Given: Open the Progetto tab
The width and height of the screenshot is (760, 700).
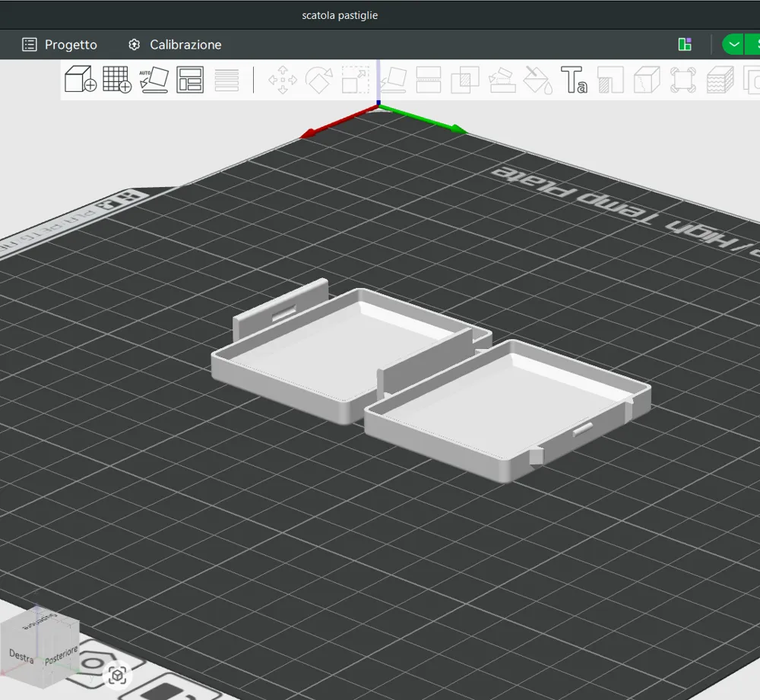Looking at the screenshot, I should (x=59, y=45).
